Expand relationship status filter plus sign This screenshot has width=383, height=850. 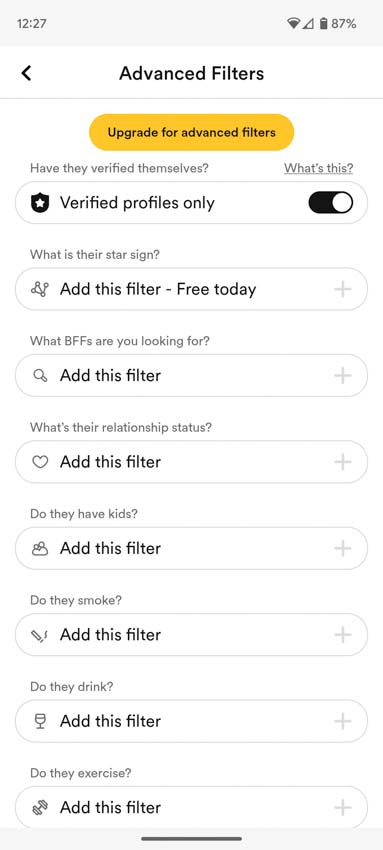pyautogui.click(x=342, y=462)
